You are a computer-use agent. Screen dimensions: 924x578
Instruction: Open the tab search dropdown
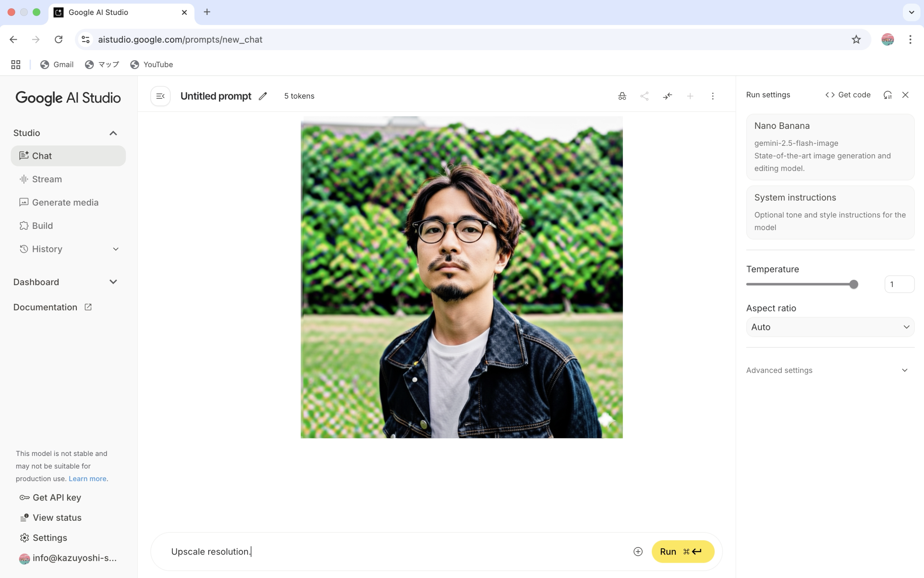pyautogui.click(x=911, y=12)
